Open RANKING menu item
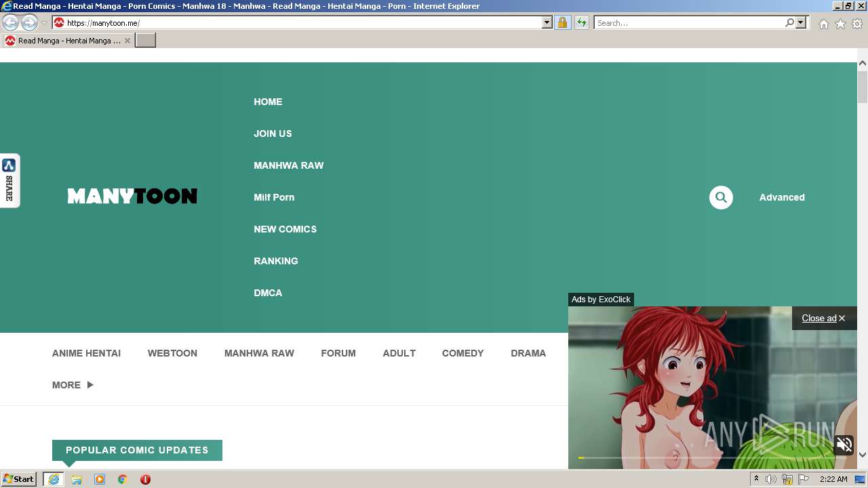This screenshot has width=868, height=488. [276, 261]
